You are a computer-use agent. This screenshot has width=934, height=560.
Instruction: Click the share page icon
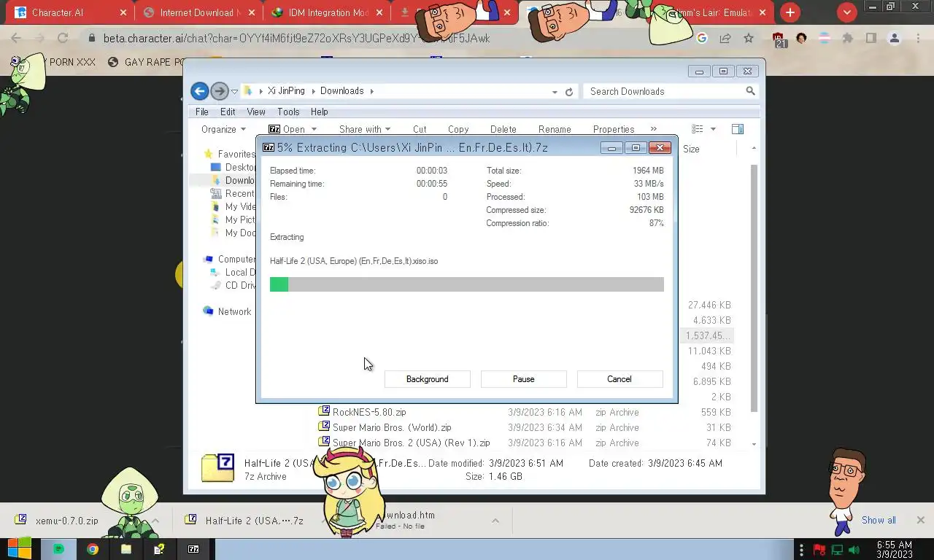tap(725, 38)
